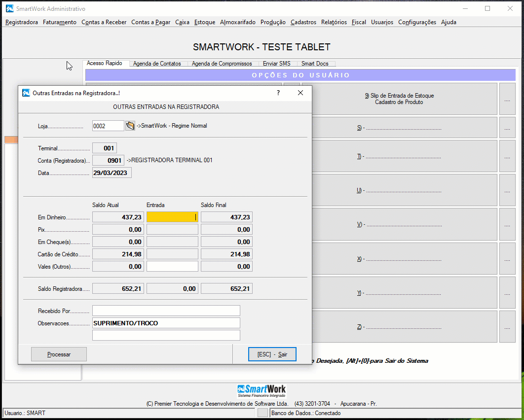The width and height of the screenshot is (524, 420).
Task: Click the store lookup icon beside Loja field
Action: [130, 126]
